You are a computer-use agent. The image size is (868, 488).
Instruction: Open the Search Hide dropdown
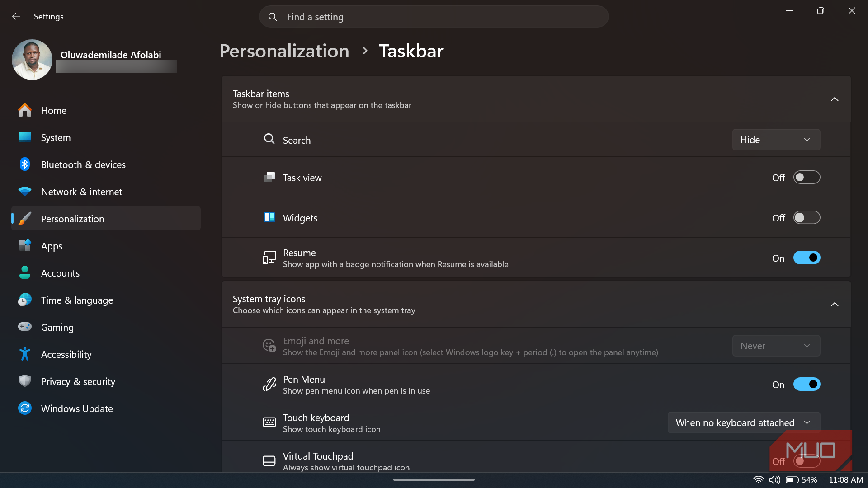[x=776, y=140]
